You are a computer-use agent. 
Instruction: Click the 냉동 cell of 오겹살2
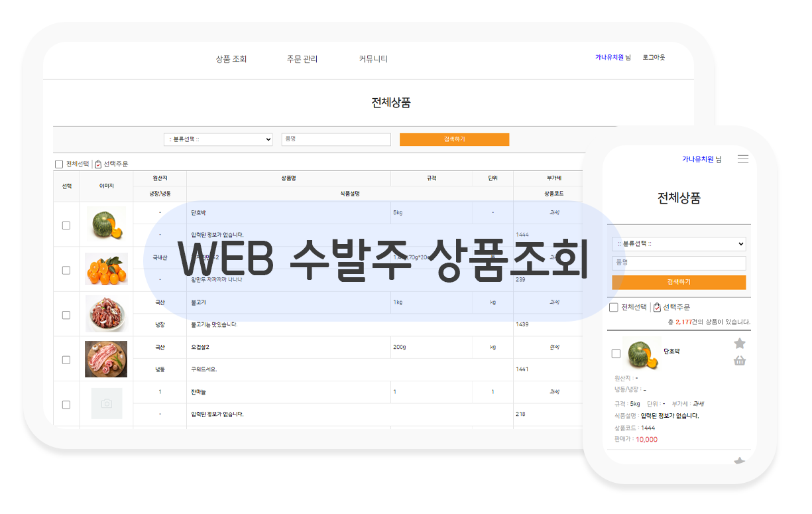click(160, 369)
